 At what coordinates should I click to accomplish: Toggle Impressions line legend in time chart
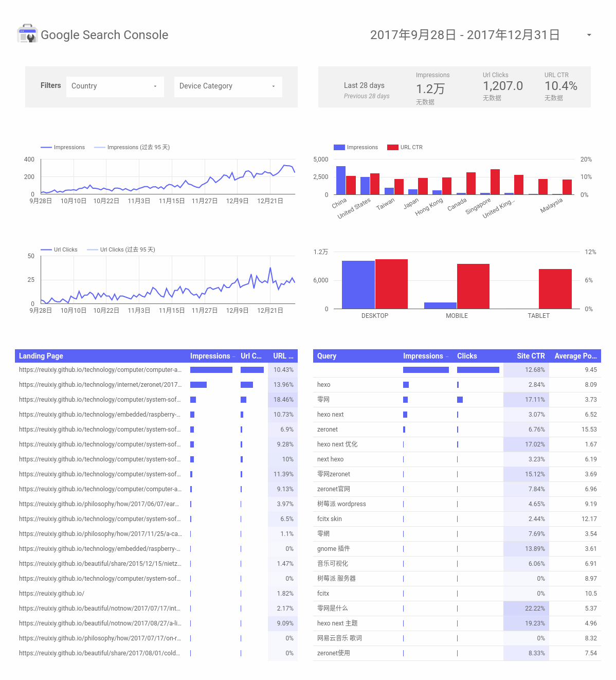point(63,147)
